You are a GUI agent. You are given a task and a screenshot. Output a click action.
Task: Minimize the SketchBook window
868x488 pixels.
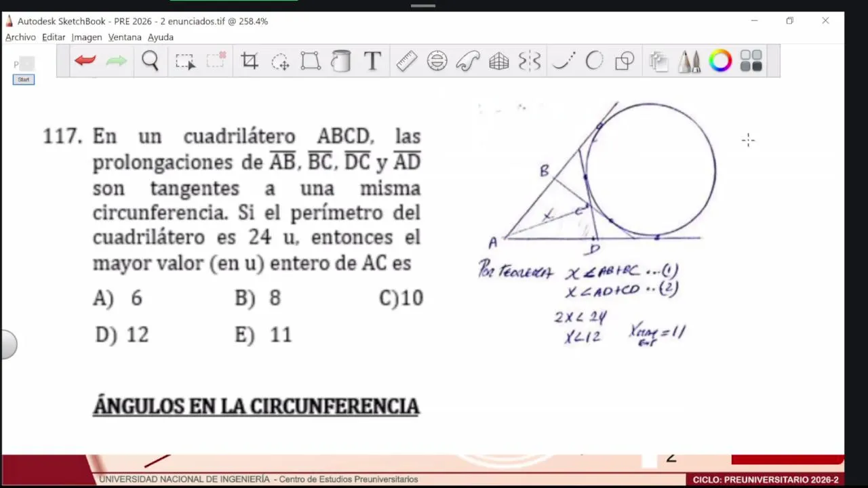point(754,21)
